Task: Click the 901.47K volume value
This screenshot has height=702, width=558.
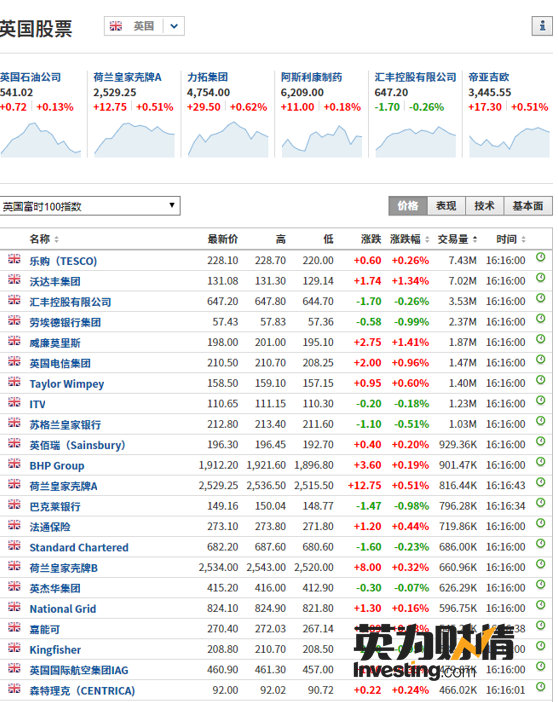Action: [x=458, y=465]
